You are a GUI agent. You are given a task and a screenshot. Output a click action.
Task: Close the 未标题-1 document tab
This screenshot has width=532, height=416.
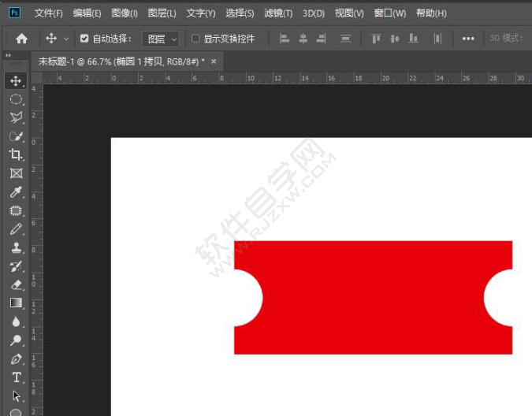point(211,61)
